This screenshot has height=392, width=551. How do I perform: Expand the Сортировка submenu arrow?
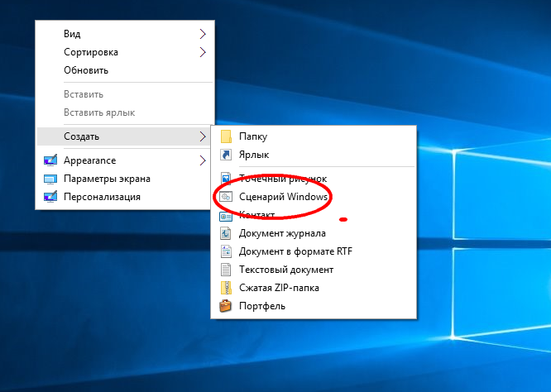point(203,52)
